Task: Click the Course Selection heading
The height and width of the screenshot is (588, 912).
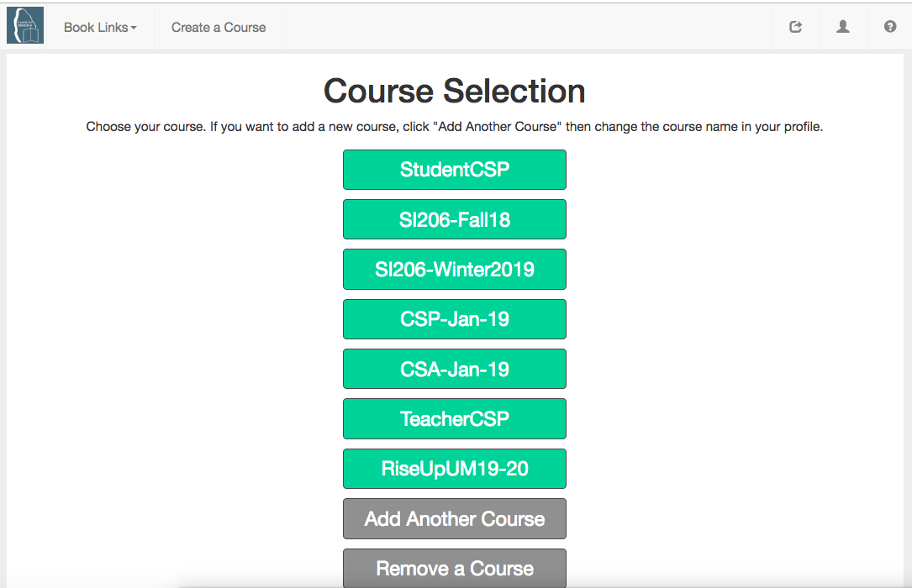Action: 454,92
